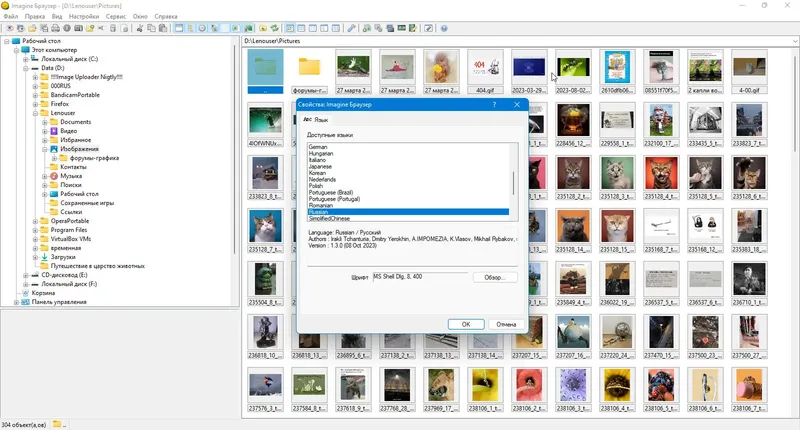Click the folder icon in status bar

(57, 424)
